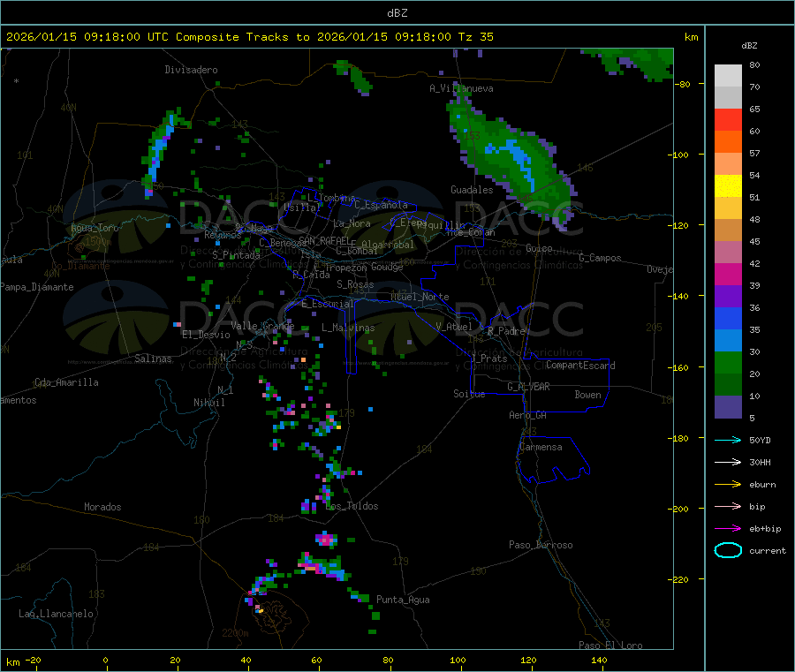The width and height of the screenshot is (795, 672).
Task: Click the G_ALVEAR map label
Action: click(528, 387)
